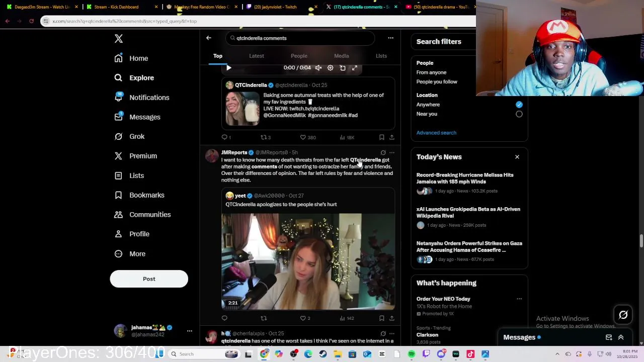Close the Today's News panel
The image size is (644, 362).
pyautogui.click(x=517, y=157)
